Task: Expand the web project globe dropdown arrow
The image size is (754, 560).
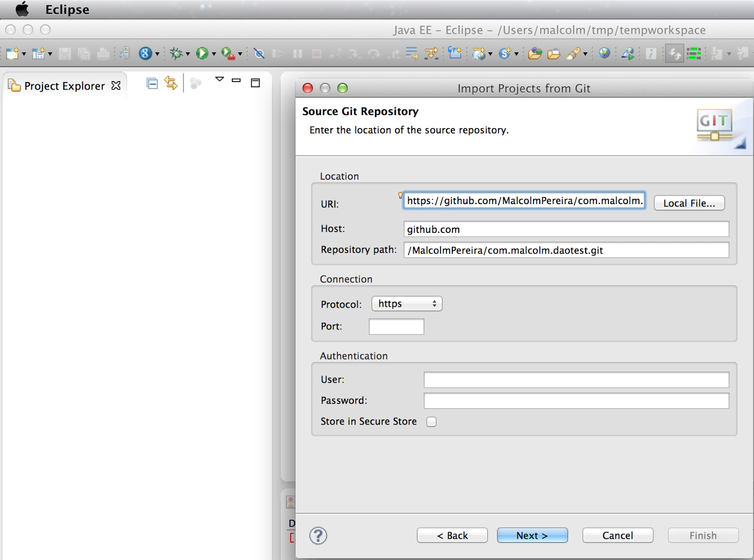Action: click(x=491, y=54)
